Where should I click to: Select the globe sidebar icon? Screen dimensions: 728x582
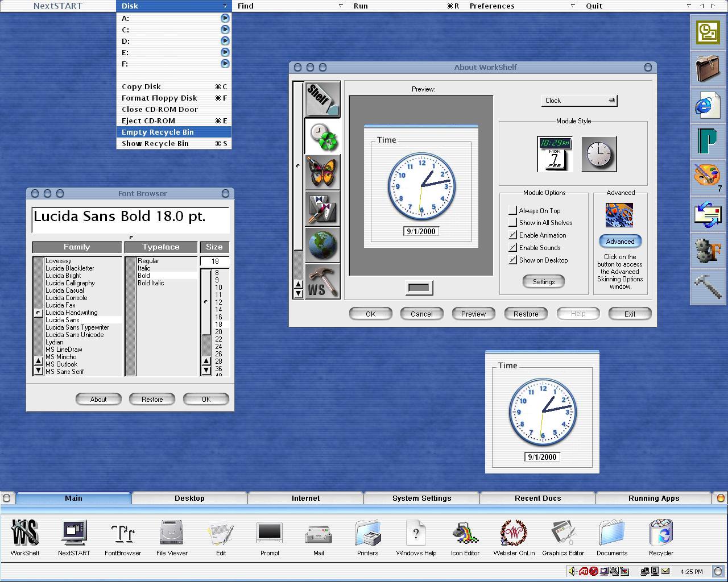pos(322,245)
